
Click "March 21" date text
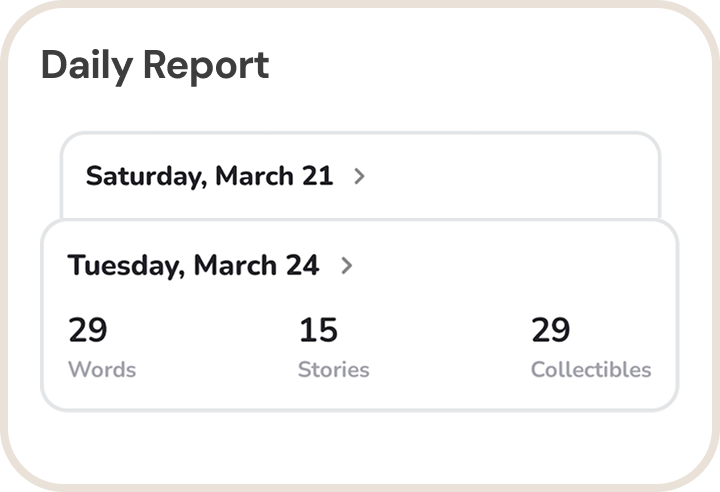[x=274, y=177]
